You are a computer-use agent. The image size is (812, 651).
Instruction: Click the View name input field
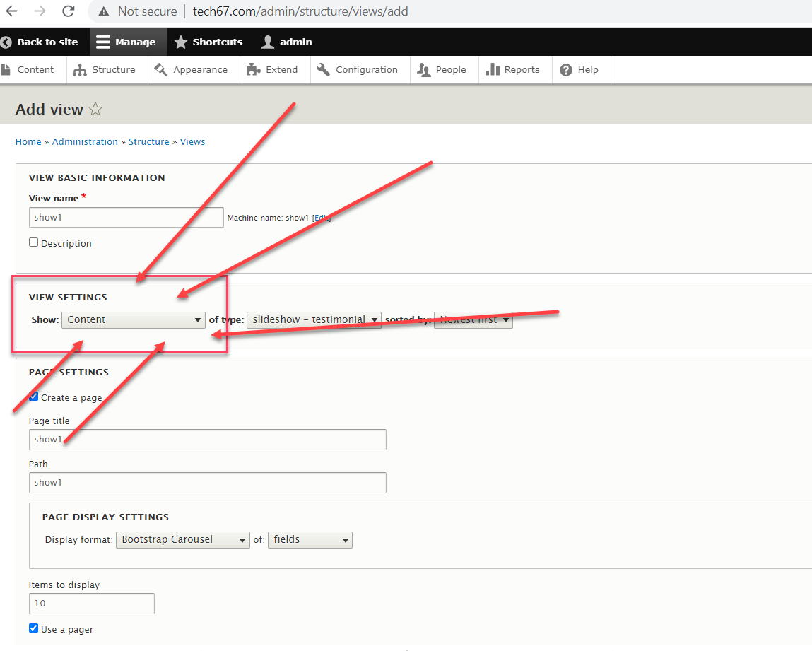(x=126, y=218)
